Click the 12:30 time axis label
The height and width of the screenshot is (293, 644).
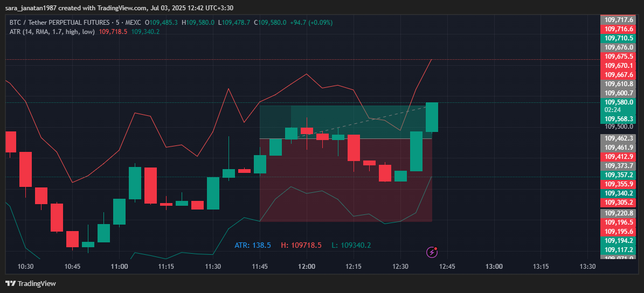click(400, 267)
